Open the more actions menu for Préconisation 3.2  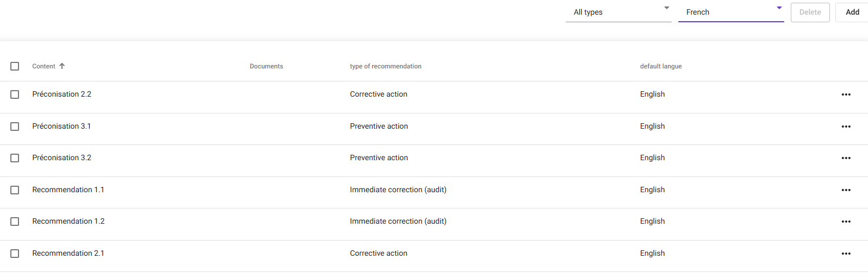[x=846, y=158]
